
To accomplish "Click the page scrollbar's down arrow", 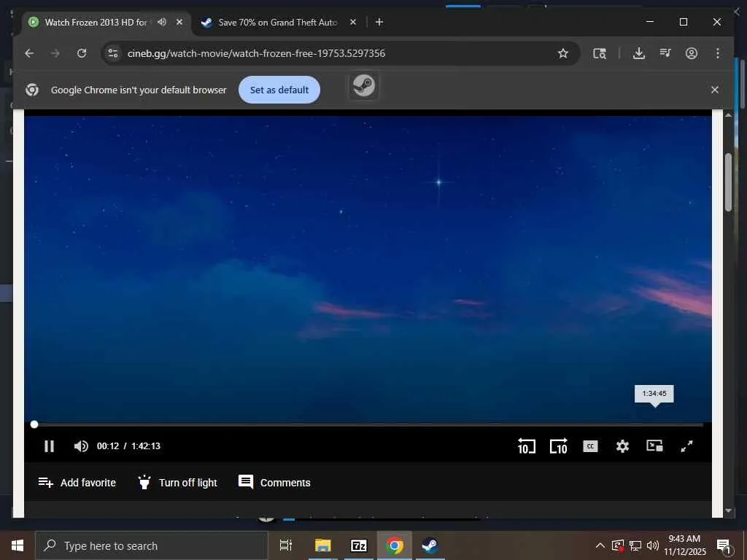I will (x=728, y=510).
